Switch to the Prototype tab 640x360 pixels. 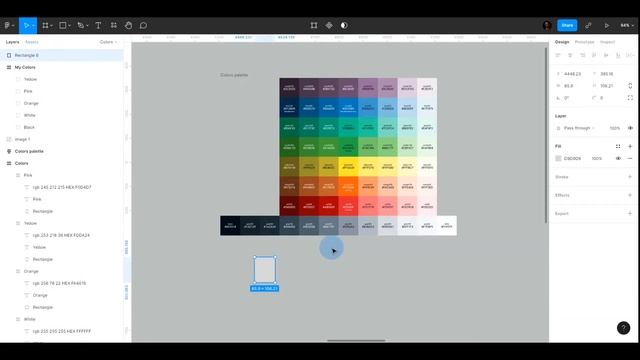584,42
